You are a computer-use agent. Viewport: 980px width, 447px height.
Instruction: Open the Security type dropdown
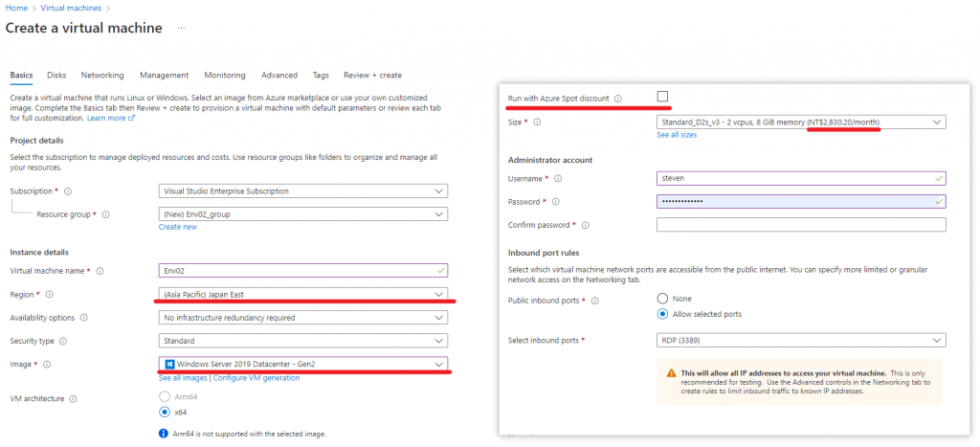click(303, 342)
